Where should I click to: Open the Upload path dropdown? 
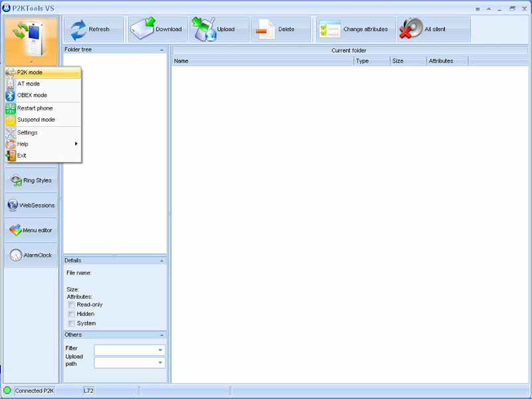point(160,362)
